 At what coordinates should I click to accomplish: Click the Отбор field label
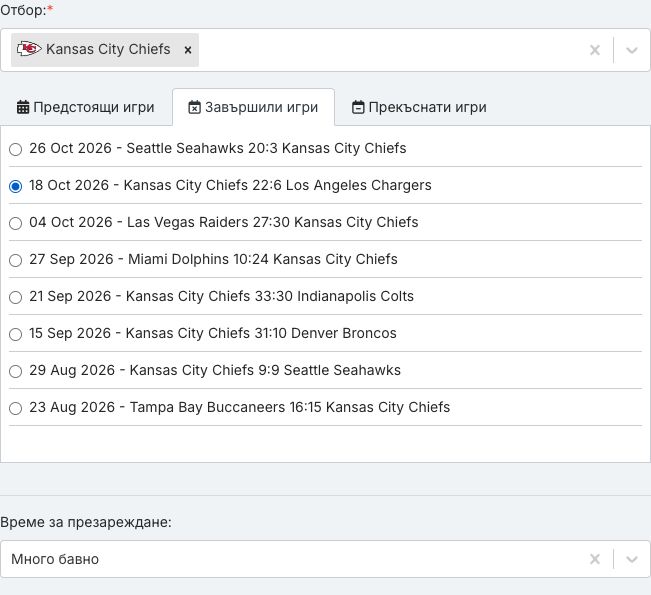(x=27, y=10)
